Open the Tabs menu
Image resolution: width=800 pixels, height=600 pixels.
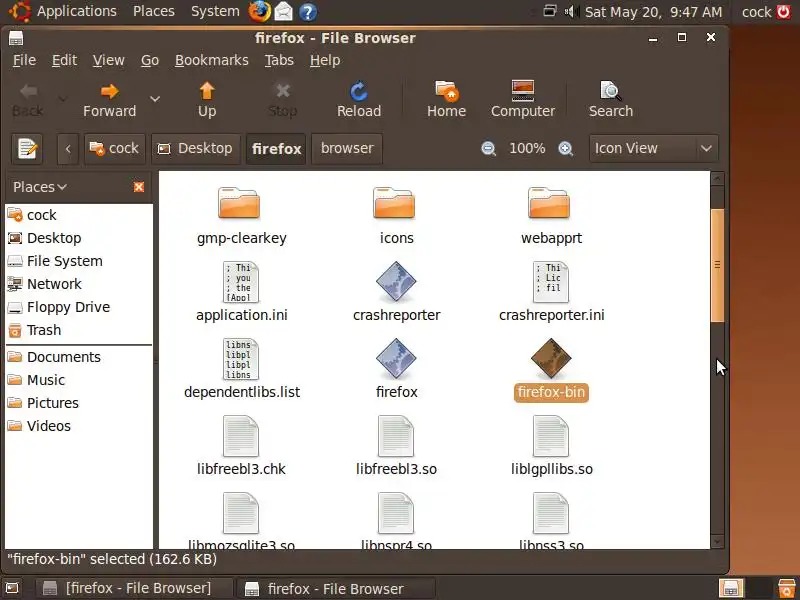pyautogui.click(x=279, y=60)
